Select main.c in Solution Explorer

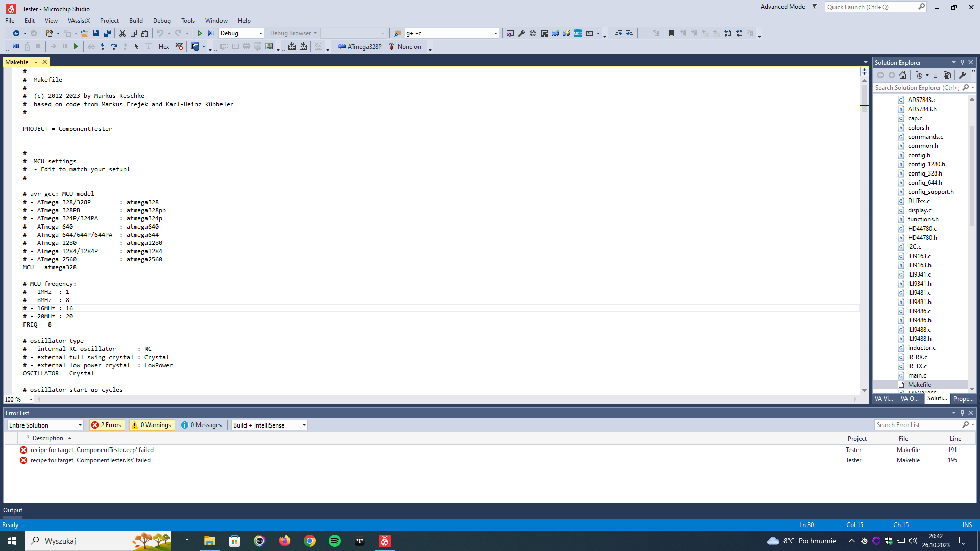(917, 375)
